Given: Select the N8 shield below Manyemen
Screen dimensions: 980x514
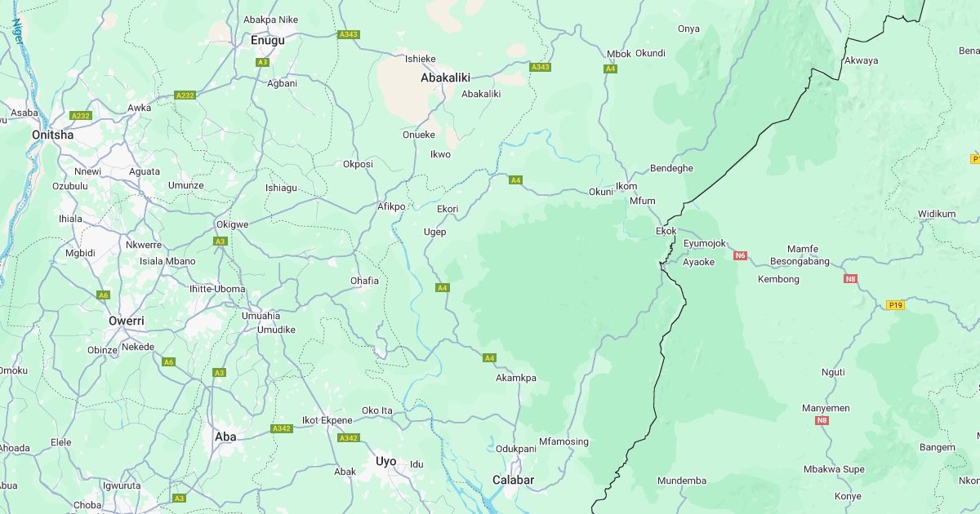Looking at the screenshot, I should [822, 420].
